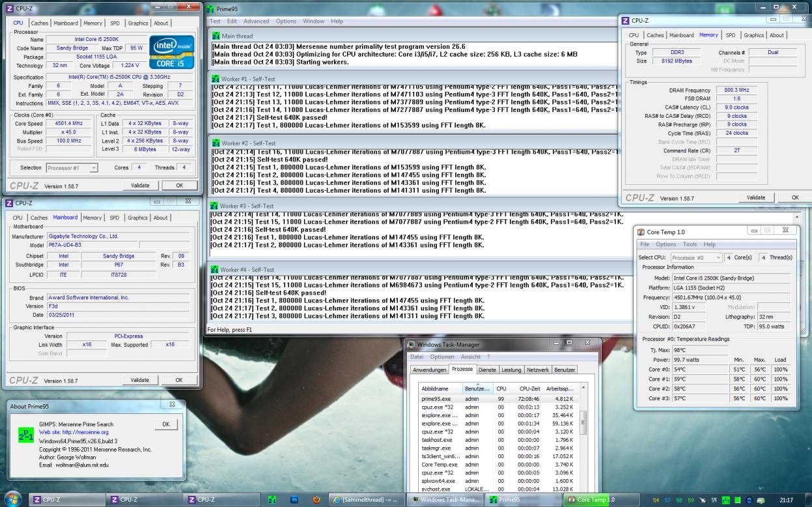Click the Power 99.7 watts field in Core Temp
Viewport: 812px width, 507px height.
699,359
